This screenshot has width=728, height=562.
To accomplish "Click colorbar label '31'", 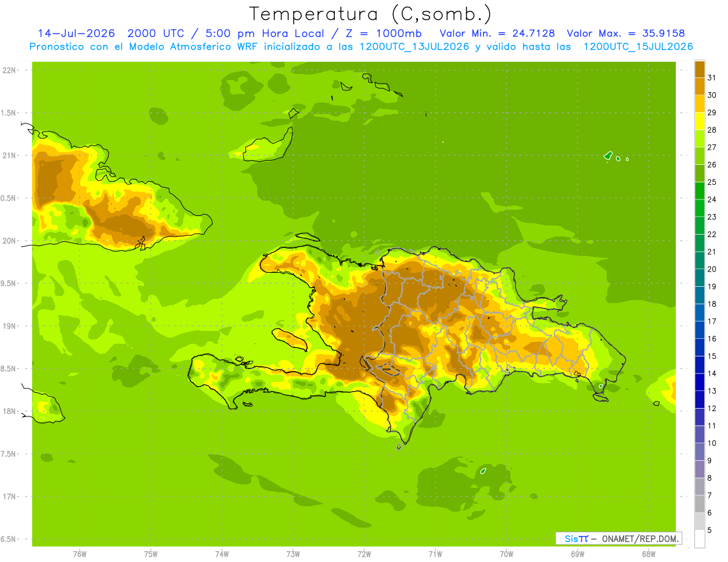I will click(x=712, y=78).
